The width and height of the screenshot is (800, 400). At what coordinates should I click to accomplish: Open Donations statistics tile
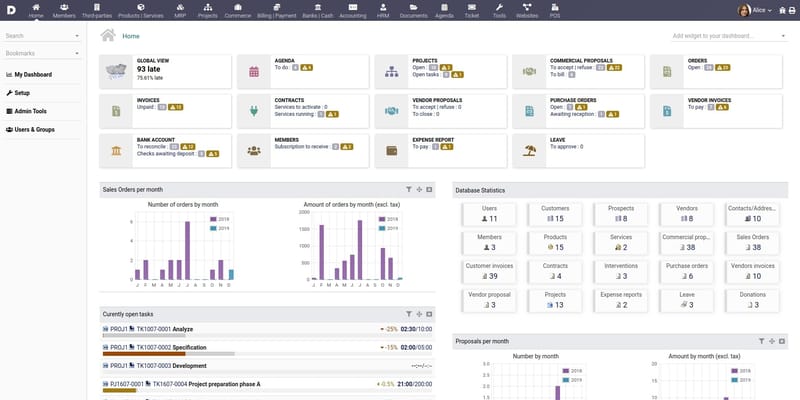tap(753, 300)
